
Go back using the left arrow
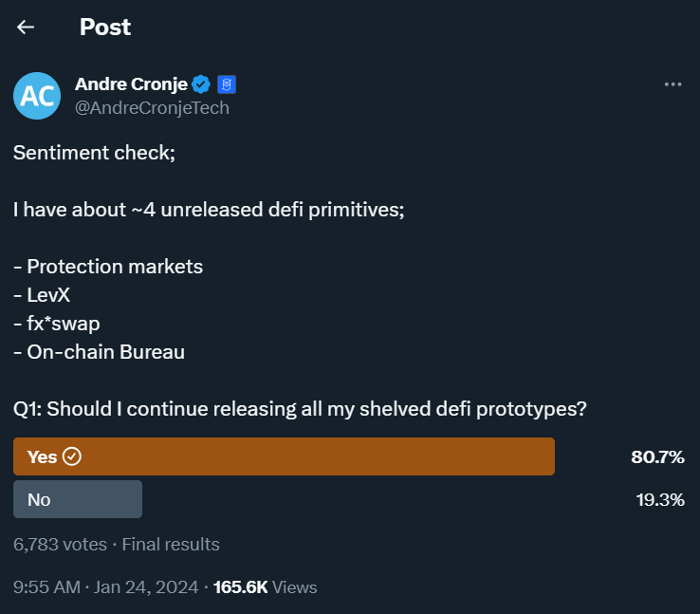(26, 28)
